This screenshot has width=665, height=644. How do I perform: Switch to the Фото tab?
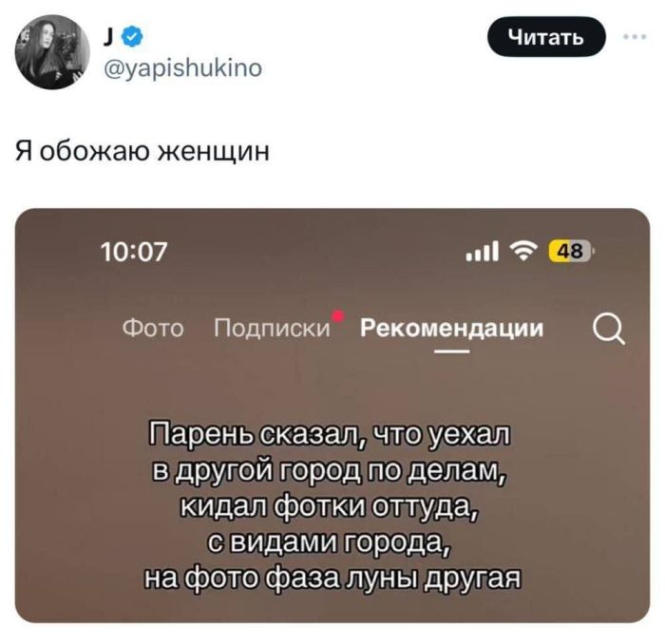coord(153,328)
